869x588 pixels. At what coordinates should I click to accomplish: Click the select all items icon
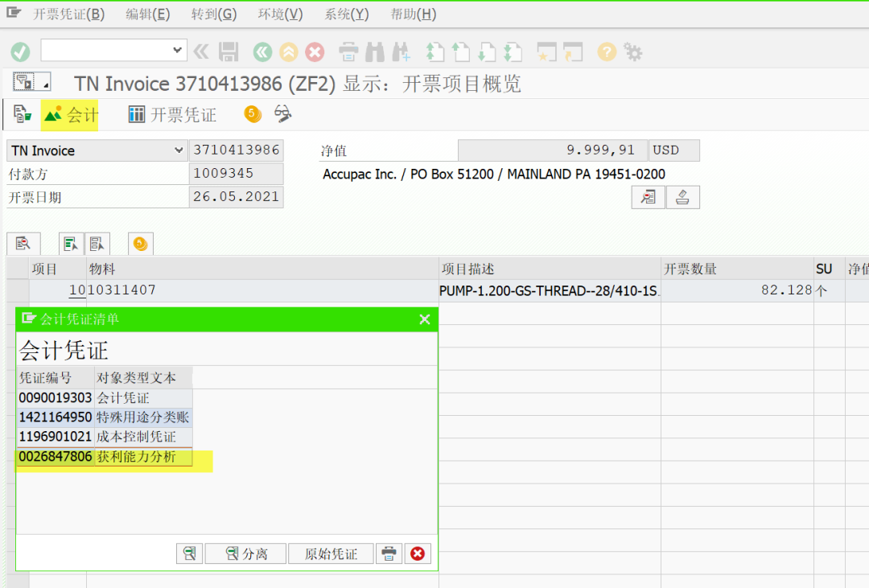(x=71, y=243)
